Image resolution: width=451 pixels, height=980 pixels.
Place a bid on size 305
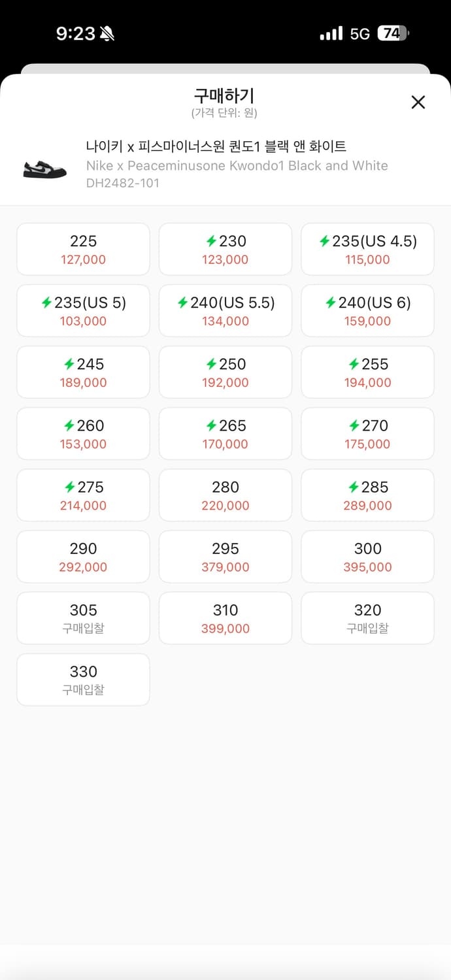(x=83, y=617)
